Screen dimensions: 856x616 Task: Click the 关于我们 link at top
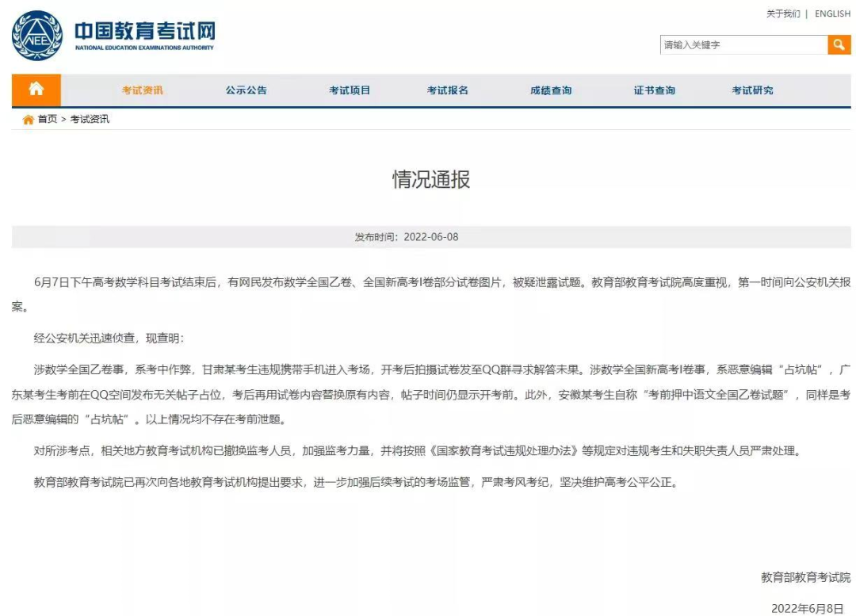tap(783, 13)
